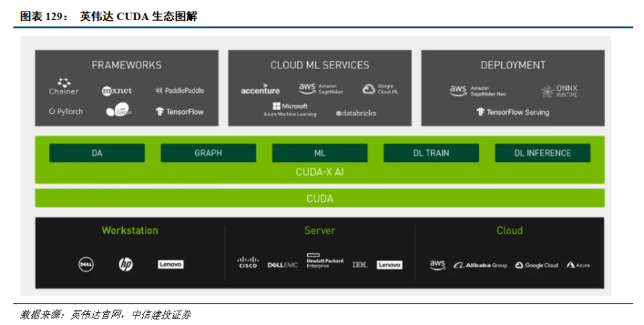Select the Cisco logo

(248, 263)
